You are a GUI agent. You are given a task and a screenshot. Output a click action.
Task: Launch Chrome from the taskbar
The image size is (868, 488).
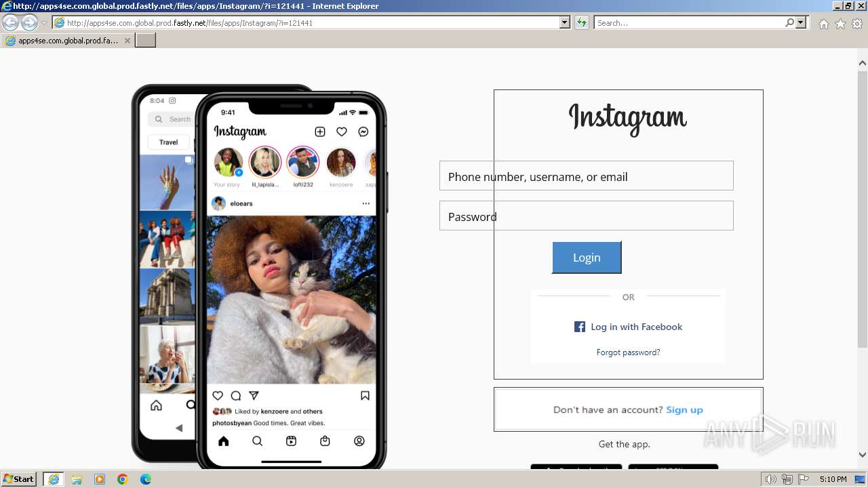click(123, 479)
